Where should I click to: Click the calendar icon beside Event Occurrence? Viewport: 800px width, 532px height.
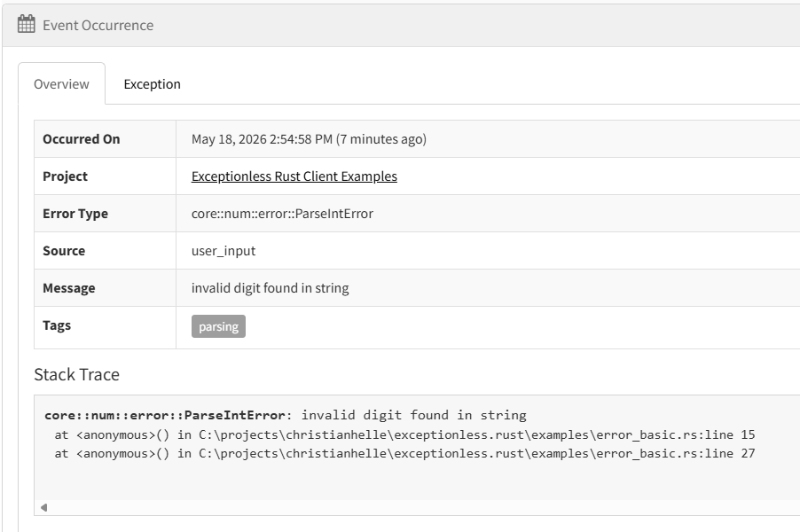(26, 25)
